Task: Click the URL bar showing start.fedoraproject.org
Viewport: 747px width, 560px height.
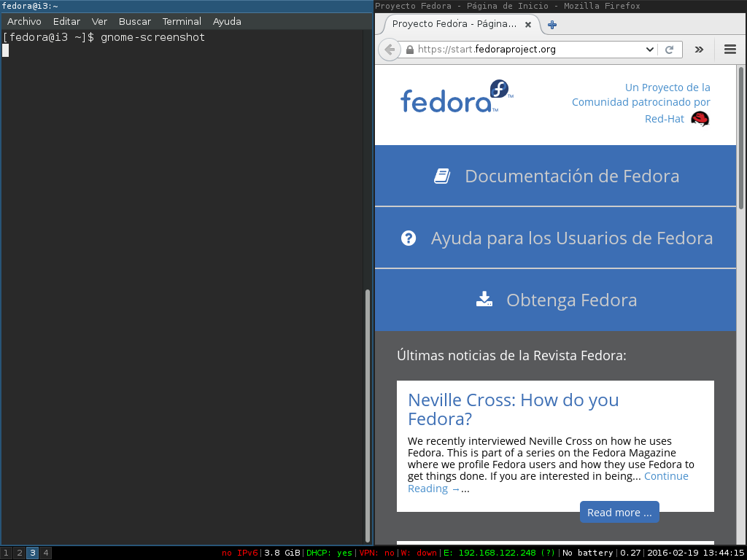Action: [529, 50]
